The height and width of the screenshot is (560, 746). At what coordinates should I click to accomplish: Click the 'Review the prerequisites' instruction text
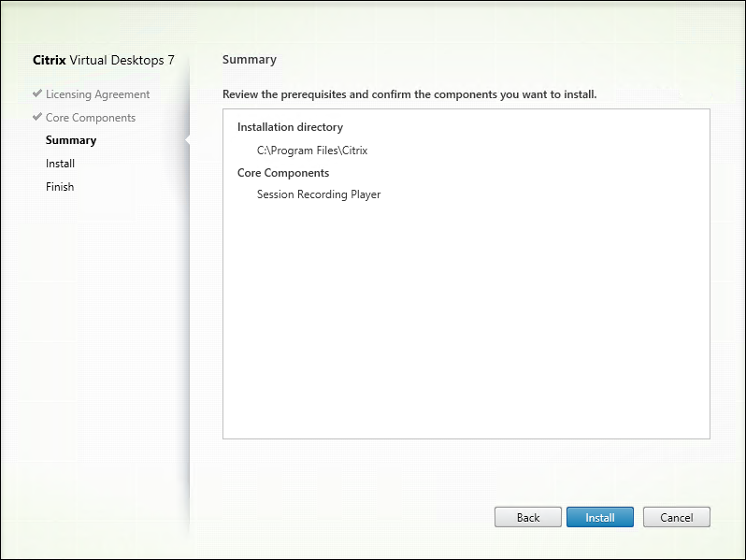click(x=409, y=94)
